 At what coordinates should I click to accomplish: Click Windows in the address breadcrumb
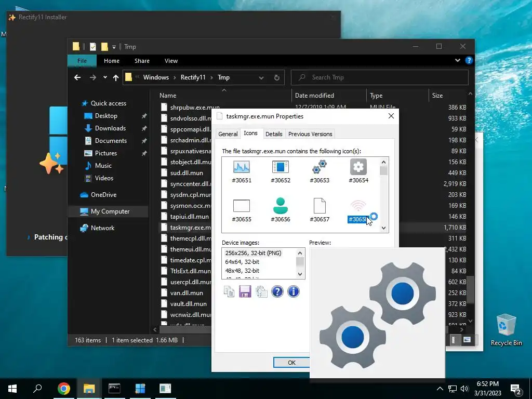(156, 77)
